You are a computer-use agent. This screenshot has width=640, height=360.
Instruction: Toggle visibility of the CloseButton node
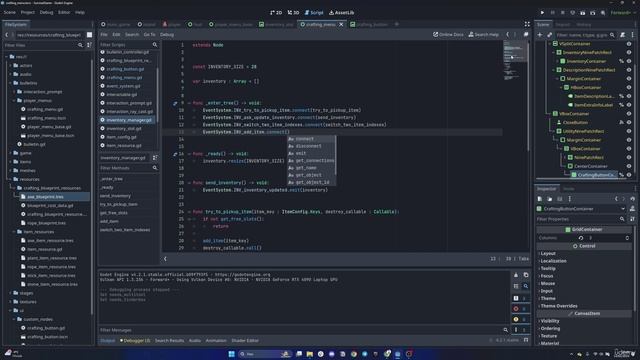click(x=629, y=122)
